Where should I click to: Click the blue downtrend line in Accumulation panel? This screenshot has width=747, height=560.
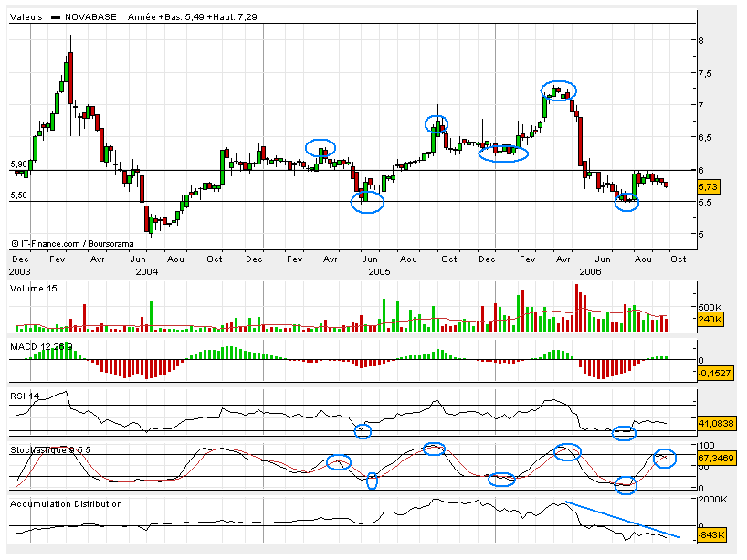(621, 519)
